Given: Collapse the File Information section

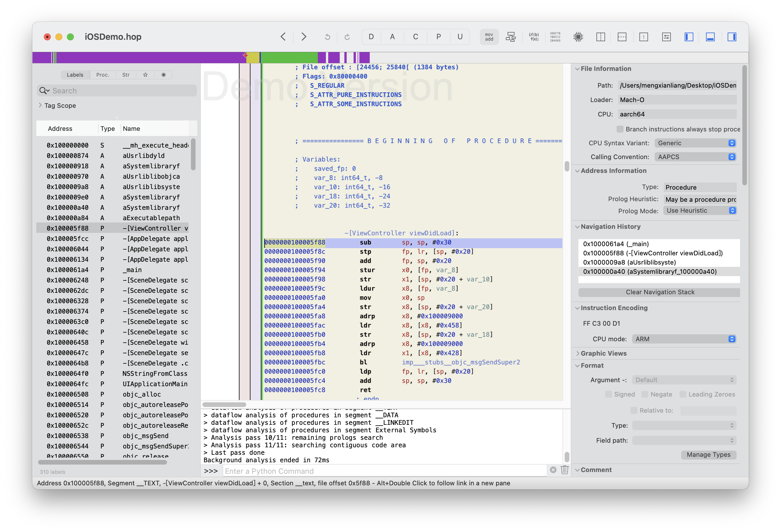Looking at the screenshot, I should [x=577, y=69].
